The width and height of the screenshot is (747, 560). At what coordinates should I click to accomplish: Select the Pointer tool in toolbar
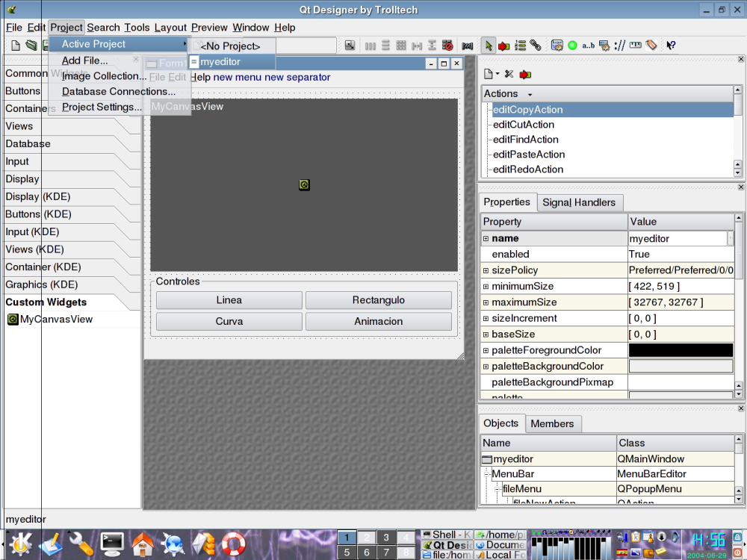[488, 46]
